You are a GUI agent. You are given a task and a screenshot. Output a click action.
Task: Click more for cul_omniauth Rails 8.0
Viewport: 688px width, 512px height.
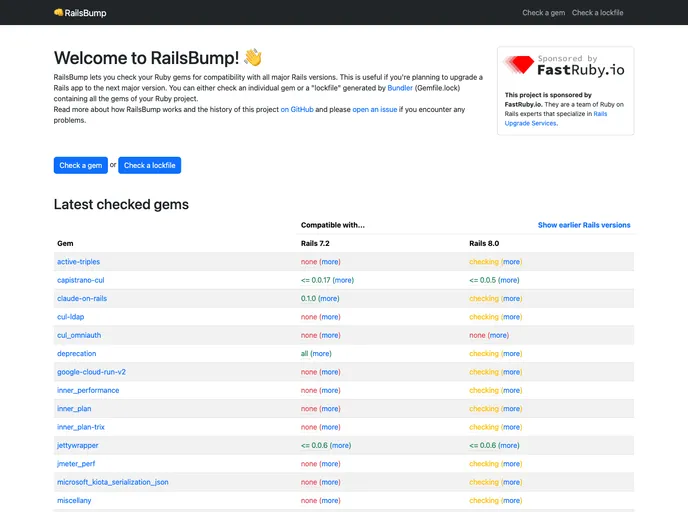pyautogui.click(x=498, y=335)
